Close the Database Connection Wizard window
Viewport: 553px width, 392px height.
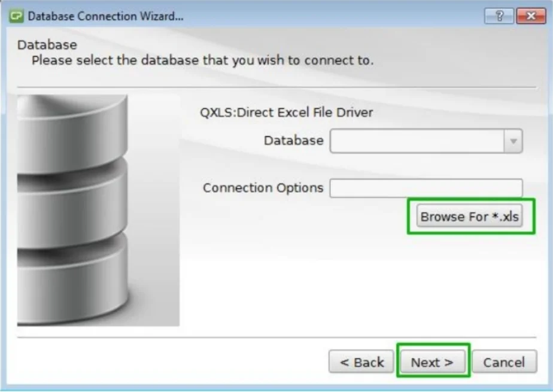pyautogui.click(x=531, y=16)
